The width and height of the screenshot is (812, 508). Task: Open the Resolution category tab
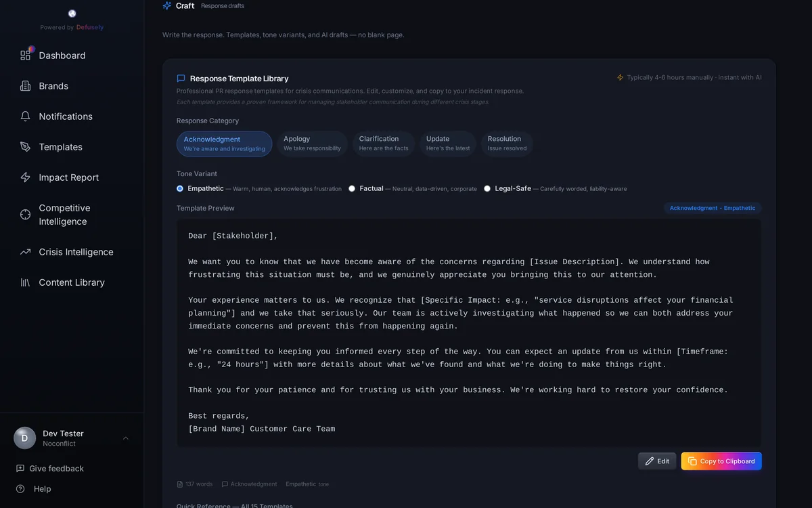(x=506, y=143)
